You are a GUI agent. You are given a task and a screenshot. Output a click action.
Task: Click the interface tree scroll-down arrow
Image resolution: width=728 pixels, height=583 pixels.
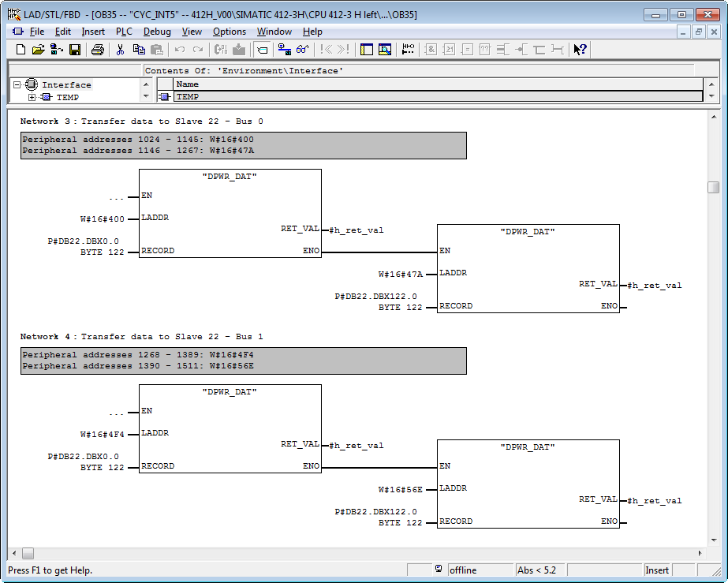[145, 96]
